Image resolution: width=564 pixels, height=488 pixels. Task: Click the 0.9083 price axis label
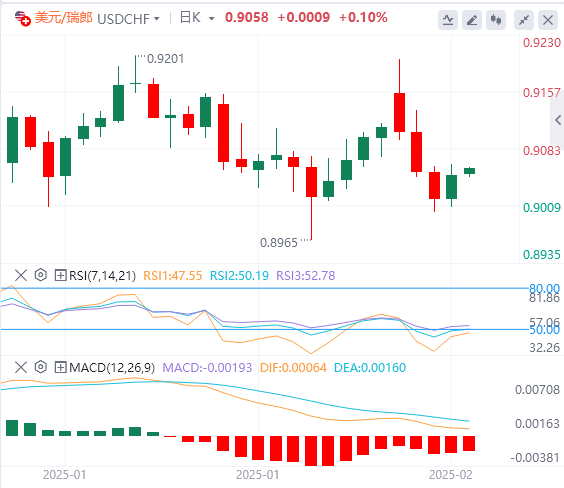pyautogui.click(x=542, y=150)
